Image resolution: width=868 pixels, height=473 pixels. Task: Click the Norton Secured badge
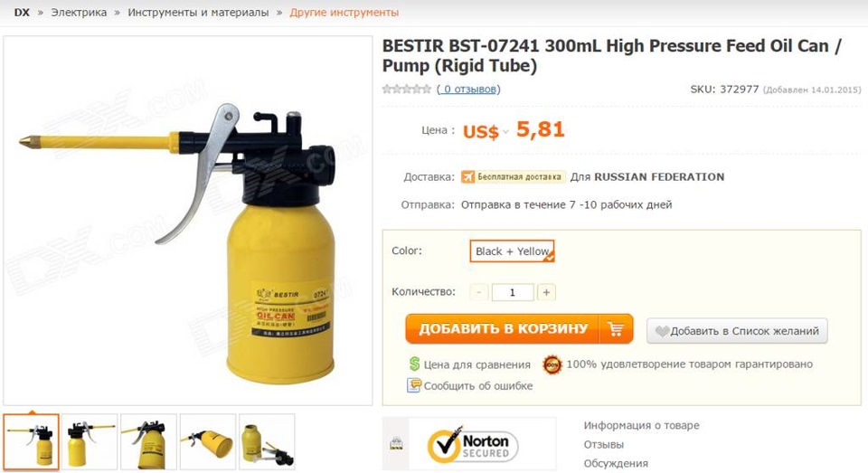pyautogui.click(x=472, y=445)
